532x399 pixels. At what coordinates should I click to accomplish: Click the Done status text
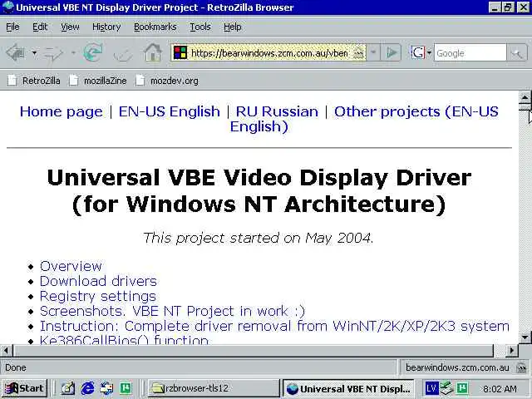point(16,367)
